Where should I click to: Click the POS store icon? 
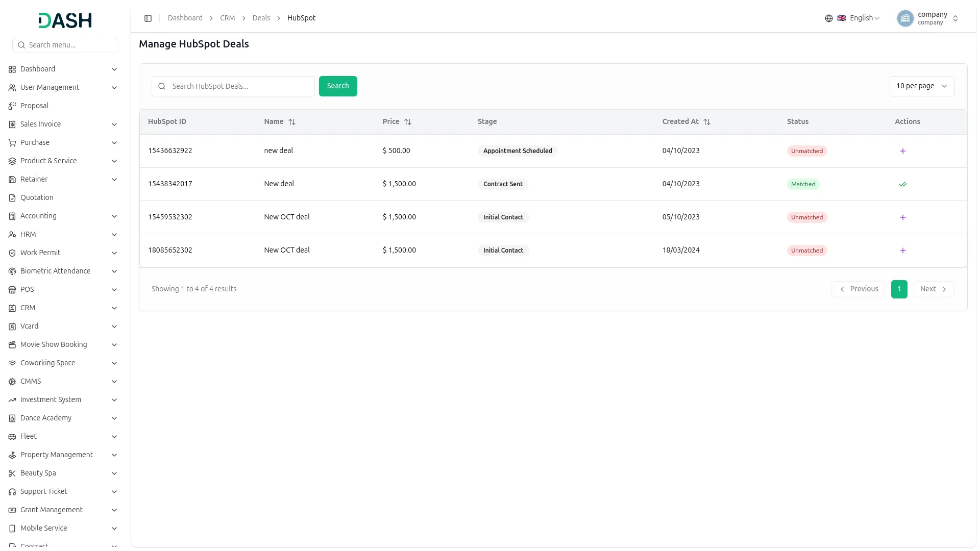(x=12, y=290)
